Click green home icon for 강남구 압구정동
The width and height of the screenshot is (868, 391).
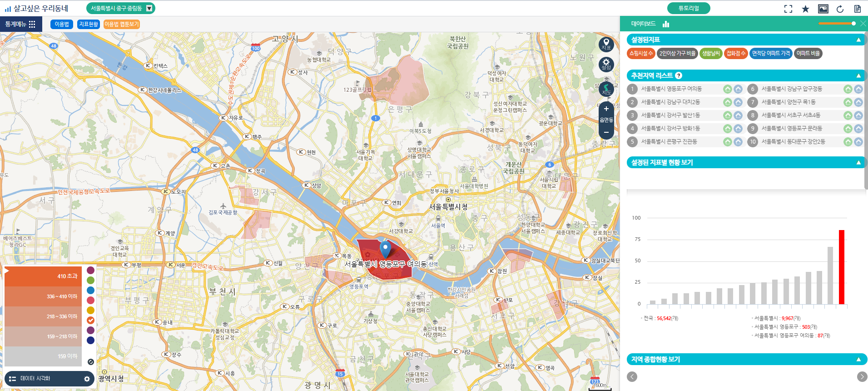tap(848, 89)
